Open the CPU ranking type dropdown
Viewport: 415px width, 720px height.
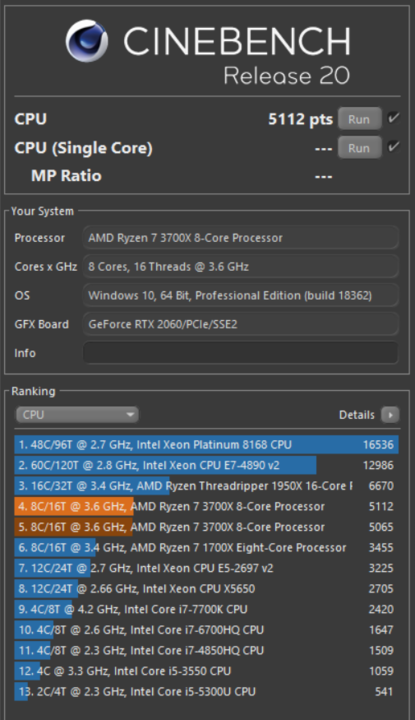pos(77,415)
